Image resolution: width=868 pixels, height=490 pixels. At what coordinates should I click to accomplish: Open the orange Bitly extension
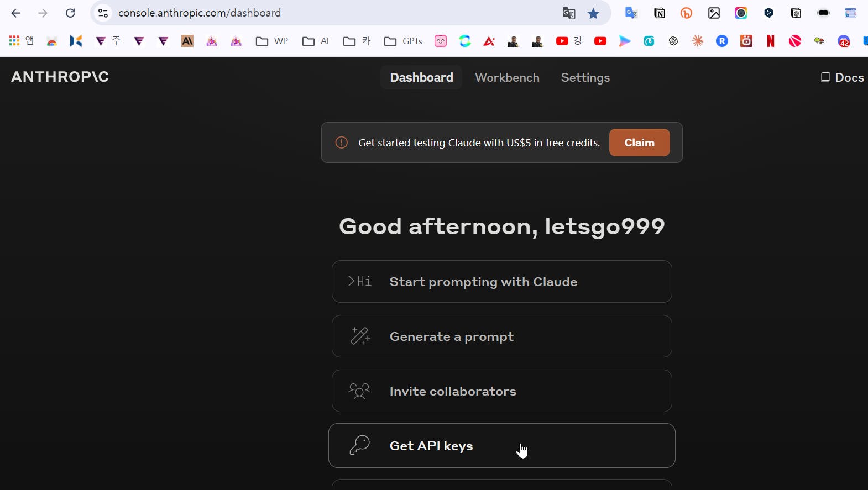(x=686, y=13)
